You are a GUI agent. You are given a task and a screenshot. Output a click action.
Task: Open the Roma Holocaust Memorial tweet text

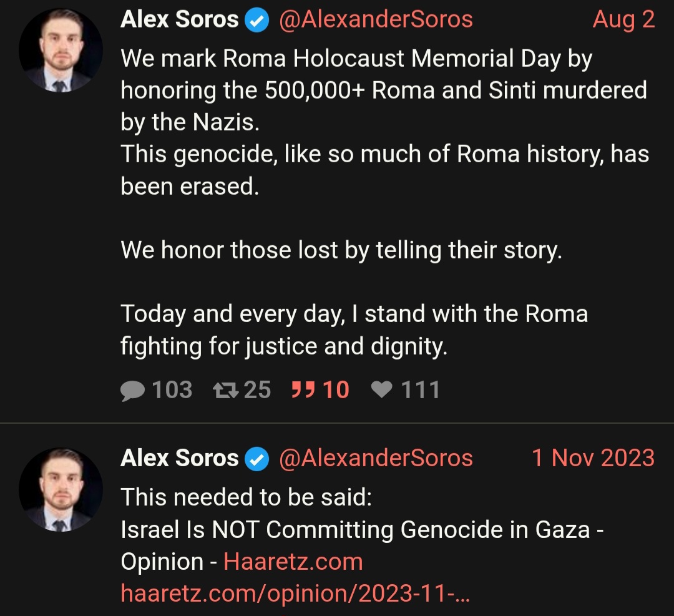pos(384,202)
